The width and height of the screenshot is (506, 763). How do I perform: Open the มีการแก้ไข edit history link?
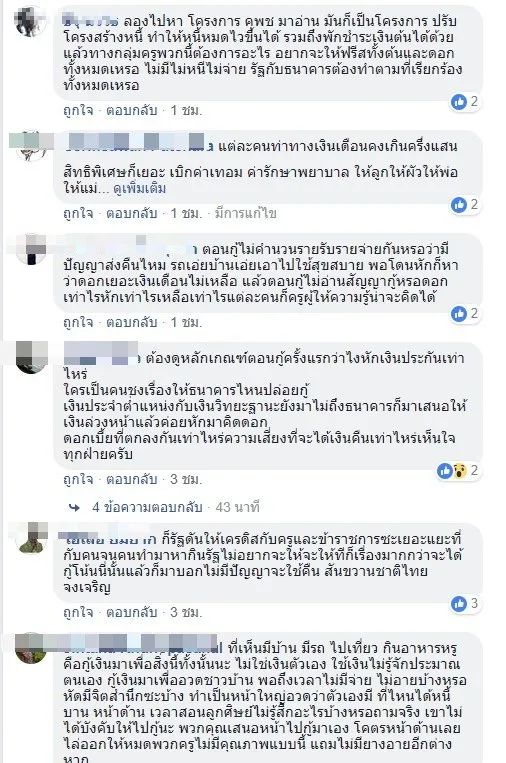tap(246, 213)
